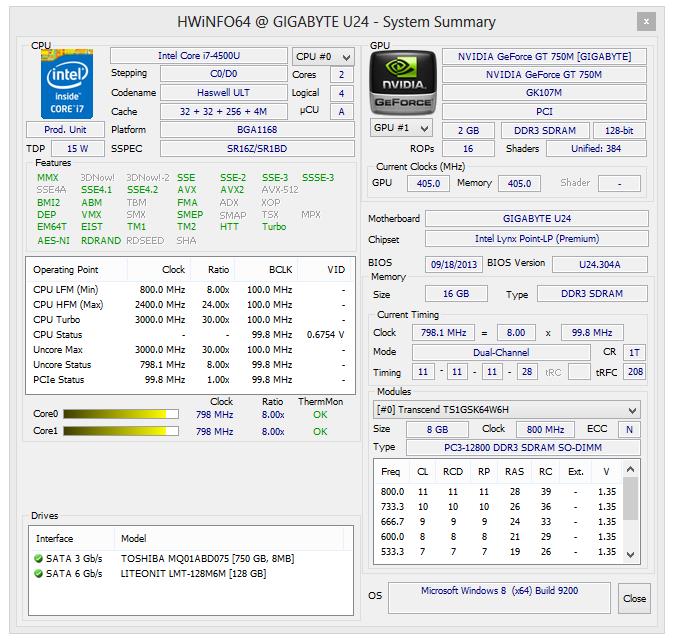Open the CPU #0 selector dropdown
Viewport: 674px width, 643px height.
coord(323,56)
